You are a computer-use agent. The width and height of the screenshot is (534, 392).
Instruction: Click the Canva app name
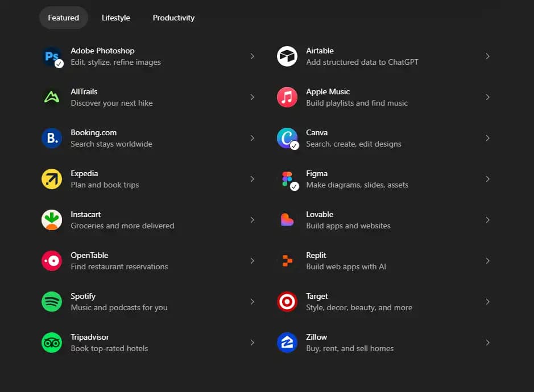coord(317,132)
